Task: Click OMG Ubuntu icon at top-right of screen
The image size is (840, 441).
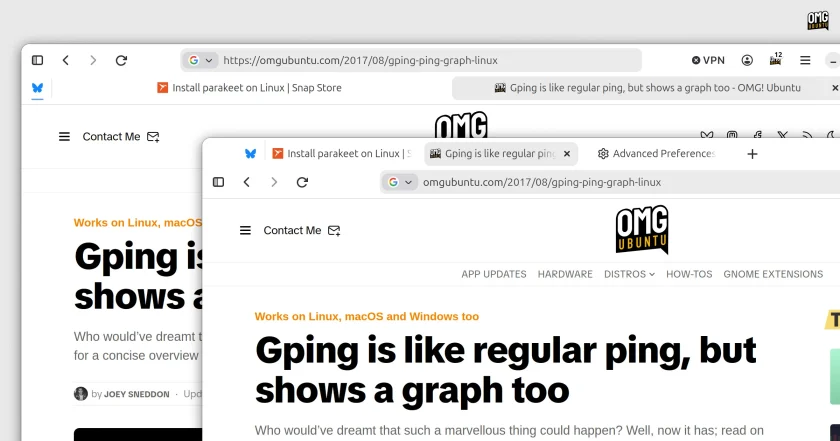Action: 818,20
